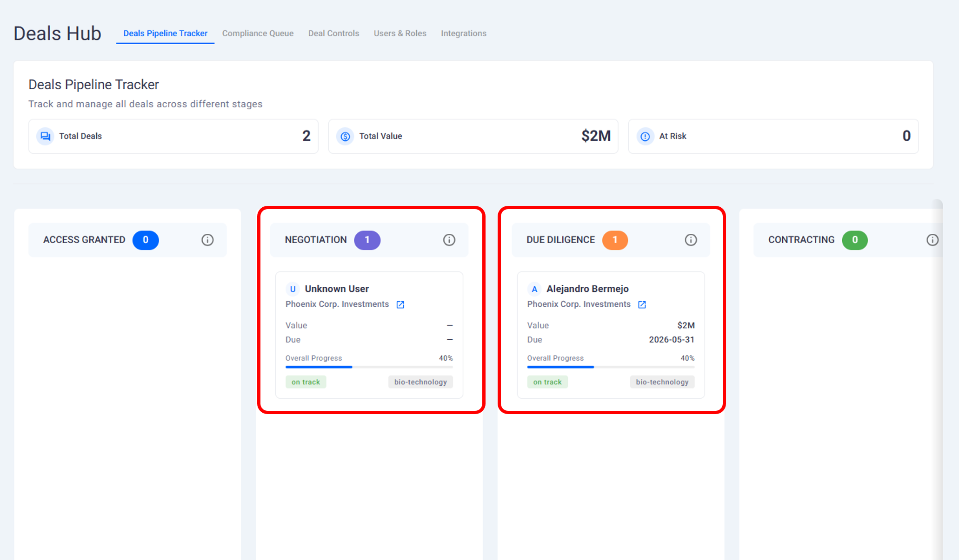Click the Negotiation column info icon
Image resolution: width=959 pixels, height=560 pixels.
[449, 240]
